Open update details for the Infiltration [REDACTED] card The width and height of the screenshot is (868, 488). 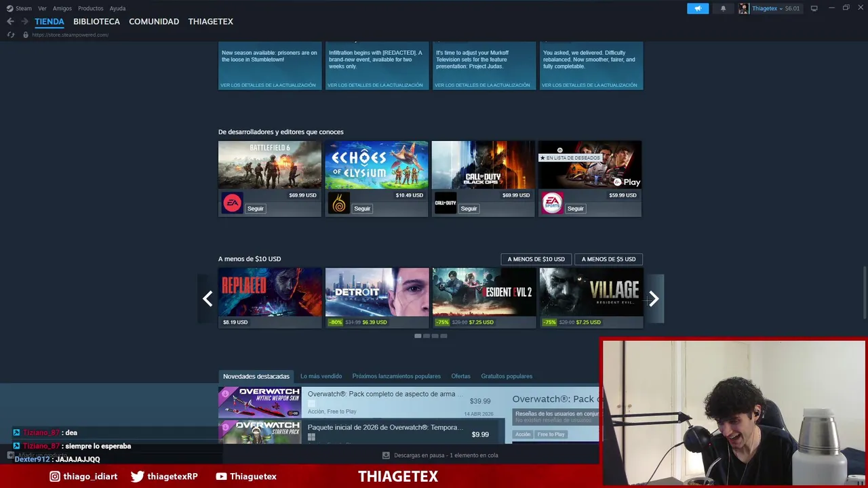[375, 85]
